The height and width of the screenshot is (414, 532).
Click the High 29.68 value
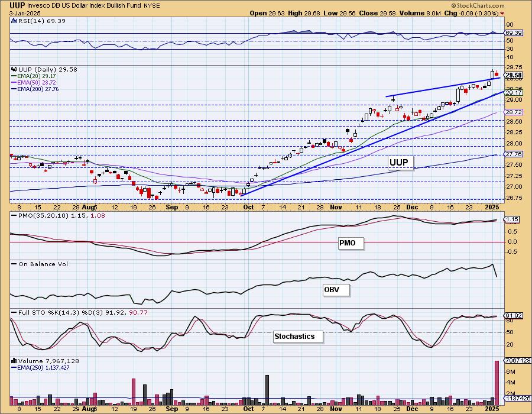pyautogui.click(x=304, y=13)
